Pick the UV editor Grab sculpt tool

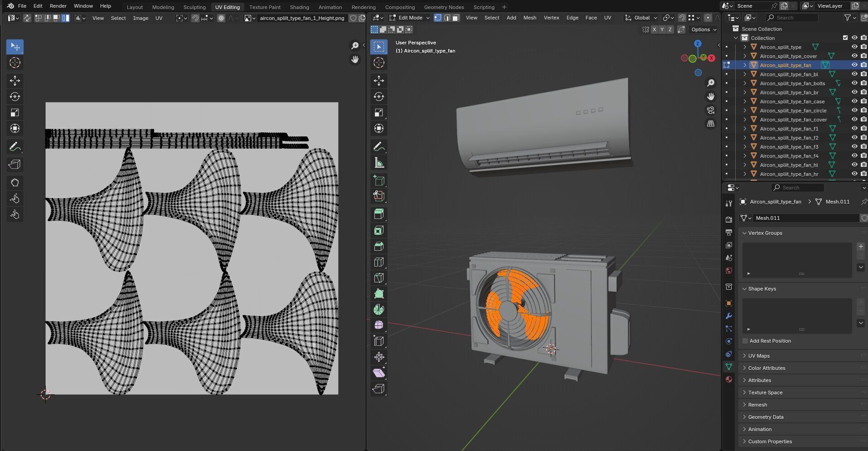point(15,183)
